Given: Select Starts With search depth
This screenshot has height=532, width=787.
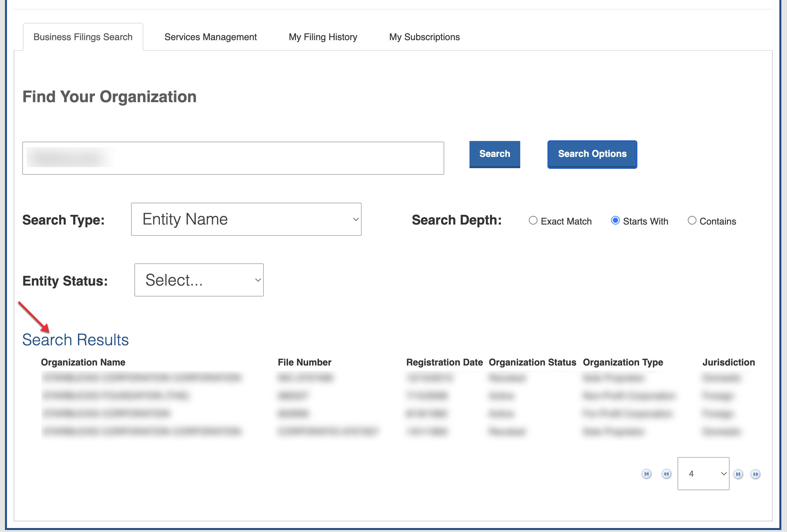Looking at the screenshot, I should point(615,221).
